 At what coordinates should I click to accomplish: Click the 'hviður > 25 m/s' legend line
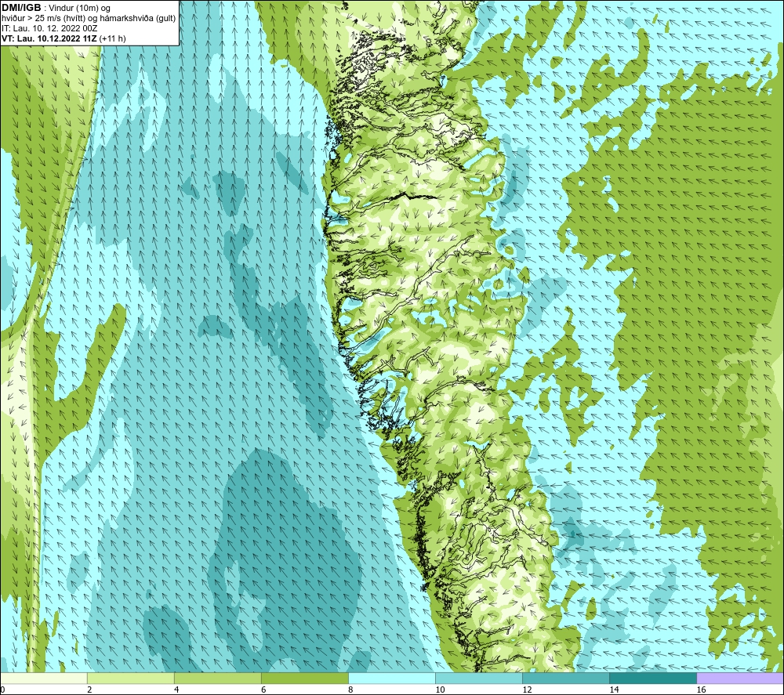89,19
